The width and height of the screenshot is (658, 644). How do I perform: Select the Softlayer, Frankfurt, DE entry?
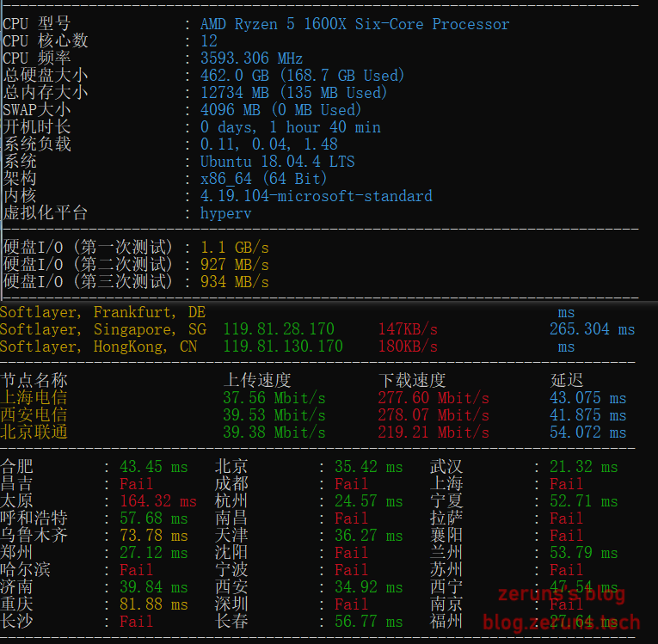pos(102,312)
